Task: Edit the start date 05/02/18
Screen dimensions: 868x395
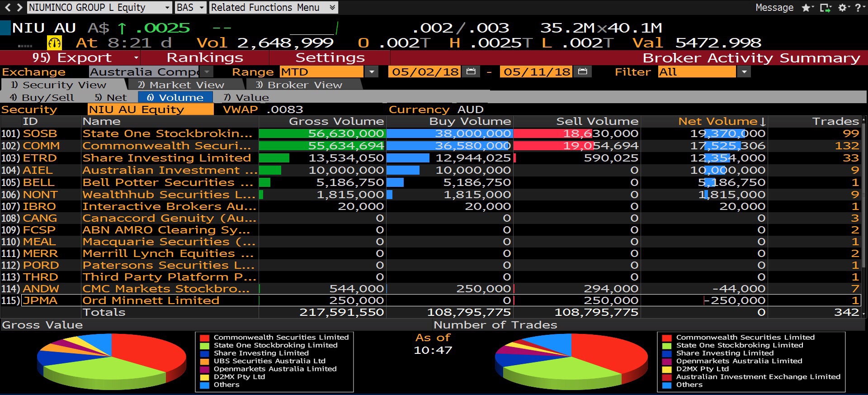Action: [425, 72]
